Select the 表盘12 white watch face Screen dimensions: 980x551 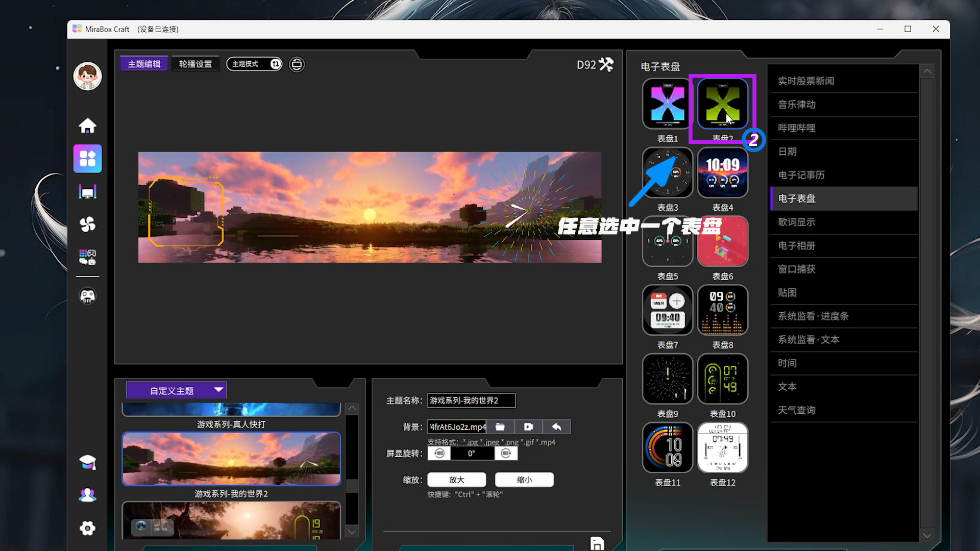tap(723, 447)
